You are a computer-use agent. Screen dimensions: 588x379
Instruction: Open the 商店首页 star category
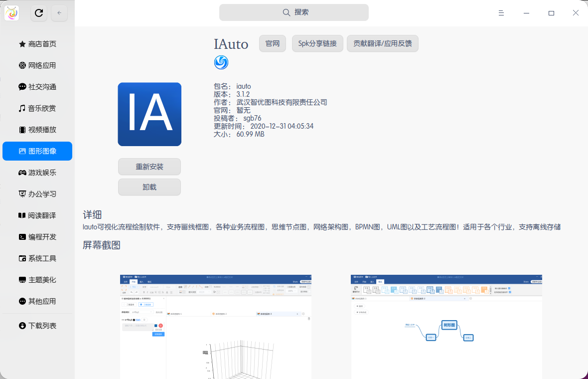(37, 44)
